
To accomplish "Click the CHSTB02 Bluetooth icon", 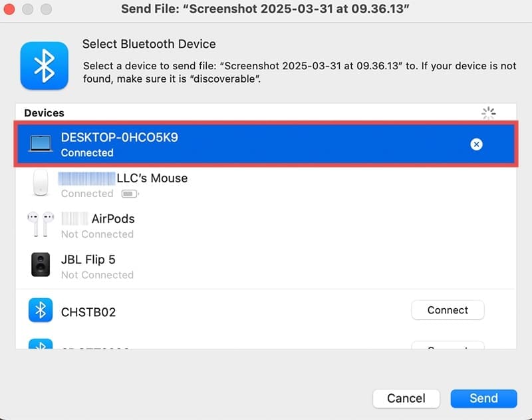I will point(41,310).
